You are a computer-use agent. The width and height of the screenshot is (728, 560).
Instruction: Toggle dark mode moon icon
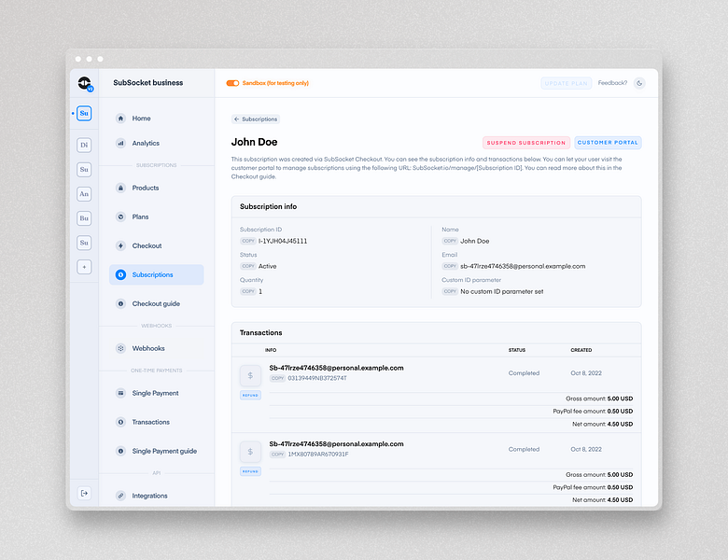tap(639, 83)
